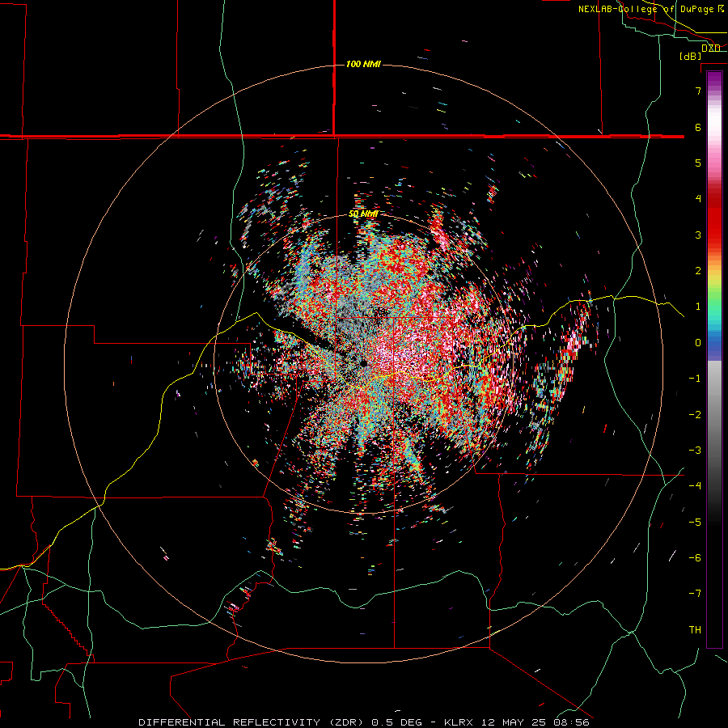Image resolution: width=728 pixels, height=728 pixels.
Task: Click the 12 MAY 25 date text
Action: [x=517, y=722]
